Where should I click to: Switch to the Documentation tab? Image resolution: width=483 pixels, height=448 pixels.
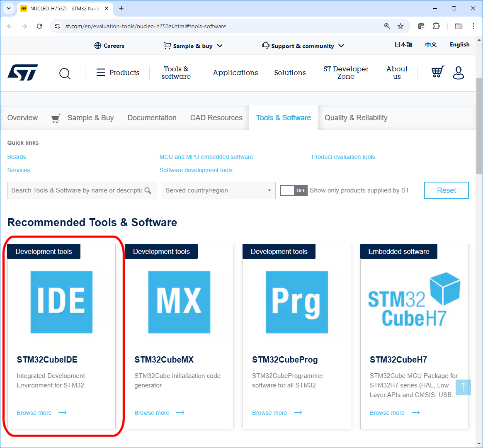(x=152, y=118)
